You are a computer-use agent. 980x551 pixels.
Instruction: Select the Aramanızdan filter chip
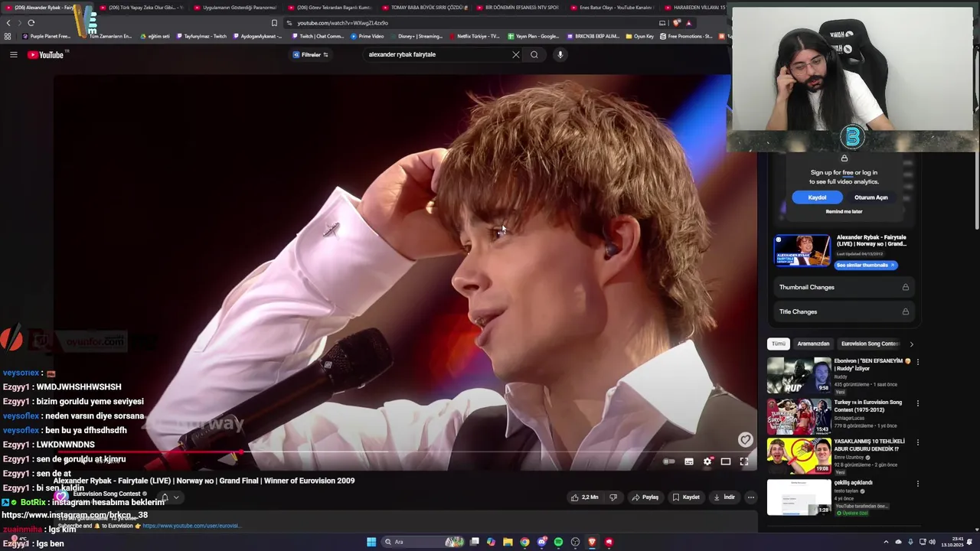813,344
